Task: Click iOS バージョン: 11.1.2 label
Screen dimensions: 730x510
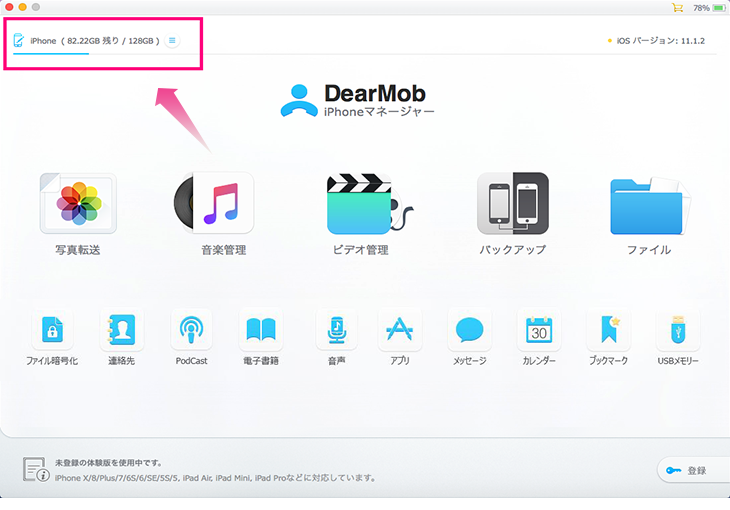Action: [x=660, y=41]
